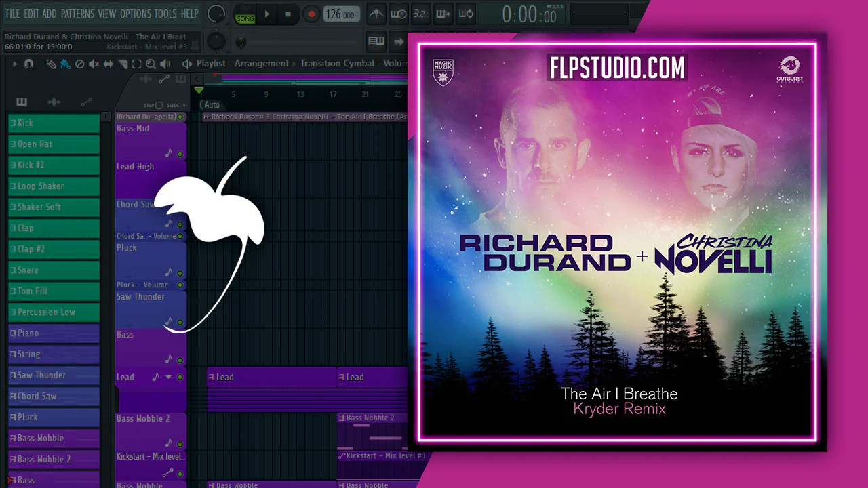Select the Slip tool
The height and width of the screenshot is (488, 868).
point(108,64)
